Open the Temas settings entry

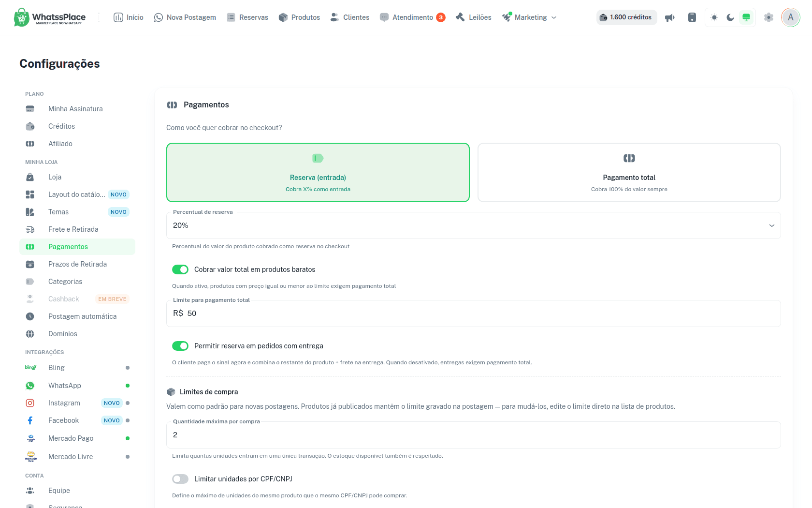coord(77,212)
